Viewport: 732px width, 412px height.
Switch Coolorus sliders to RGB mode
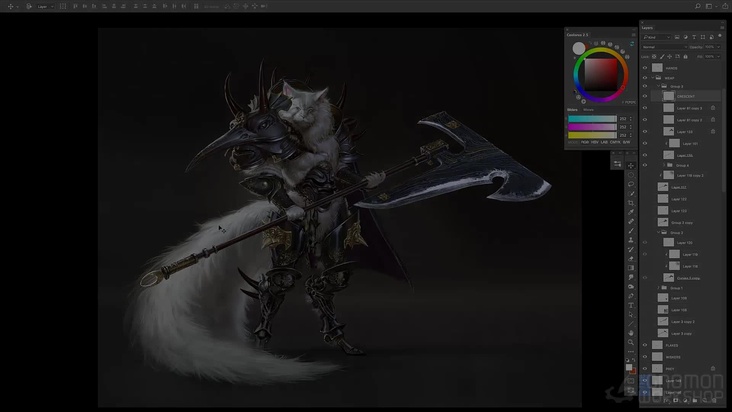(x=585, y=142)
